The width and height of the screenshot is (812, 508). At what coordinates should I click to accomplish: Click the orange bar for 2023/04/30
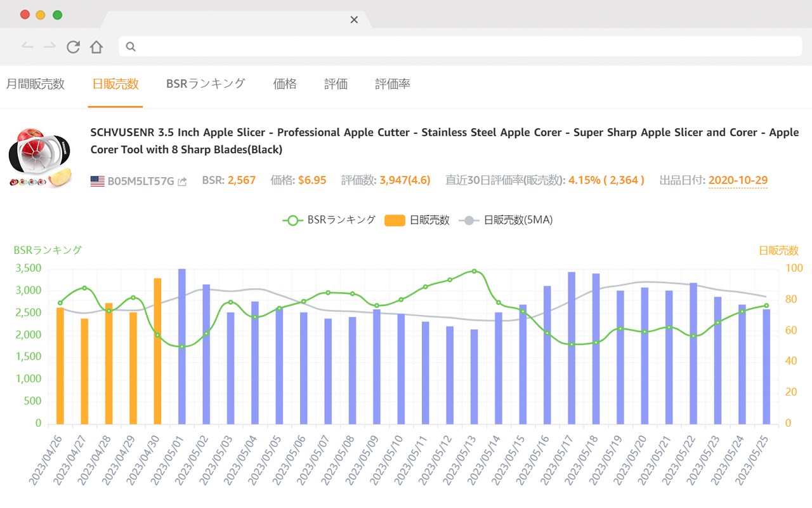point(157,351)
